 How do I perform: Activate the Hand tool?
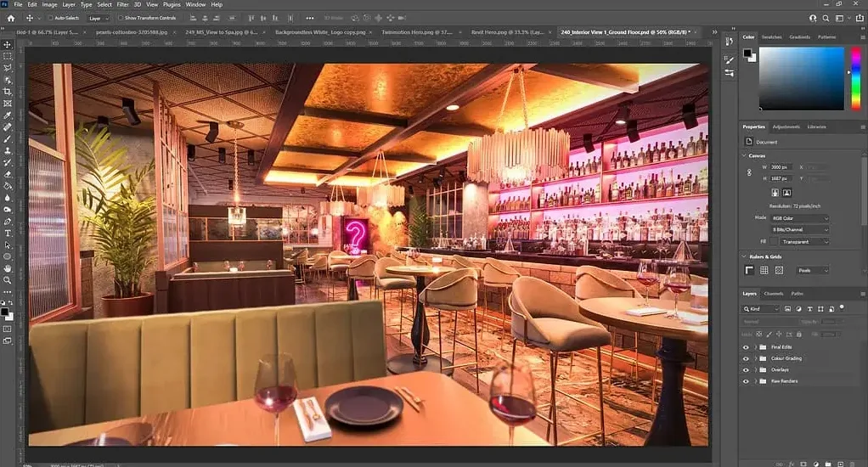point(8,268)
